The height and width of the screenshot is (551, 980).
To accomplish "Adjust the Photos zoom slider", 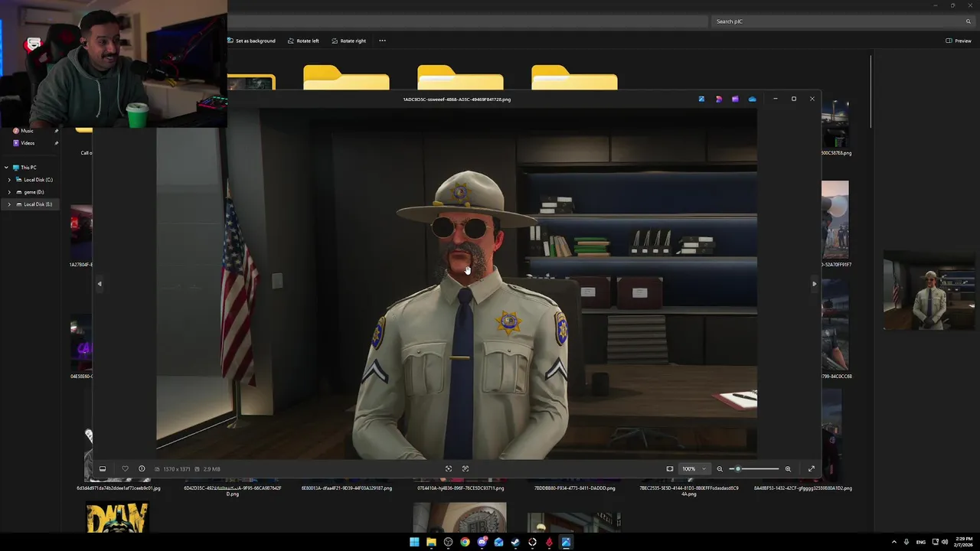I will click(x=754, y=469).
